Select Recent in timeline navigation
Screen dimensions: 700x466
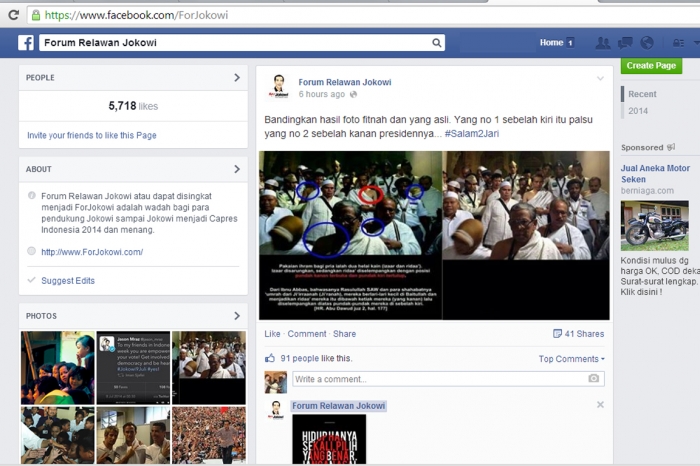point(642,94)
